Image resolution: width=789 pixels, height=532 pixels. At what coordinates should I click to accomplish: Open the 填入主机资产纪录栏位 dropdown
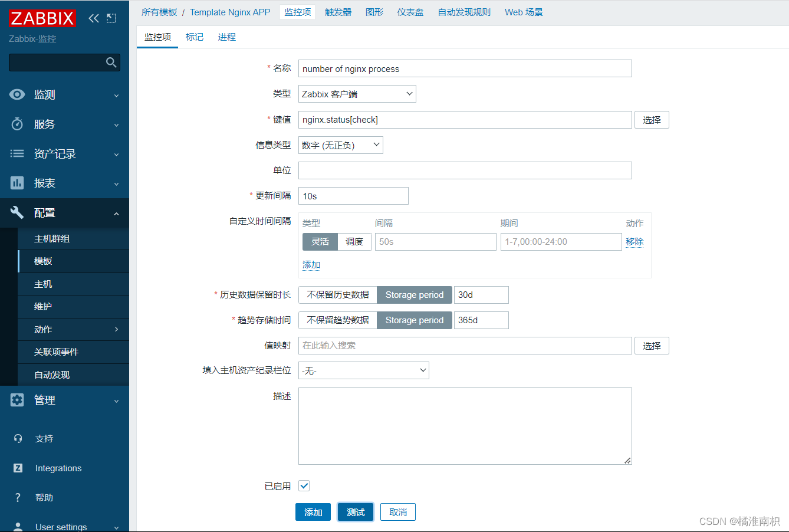tap(364, 370)
